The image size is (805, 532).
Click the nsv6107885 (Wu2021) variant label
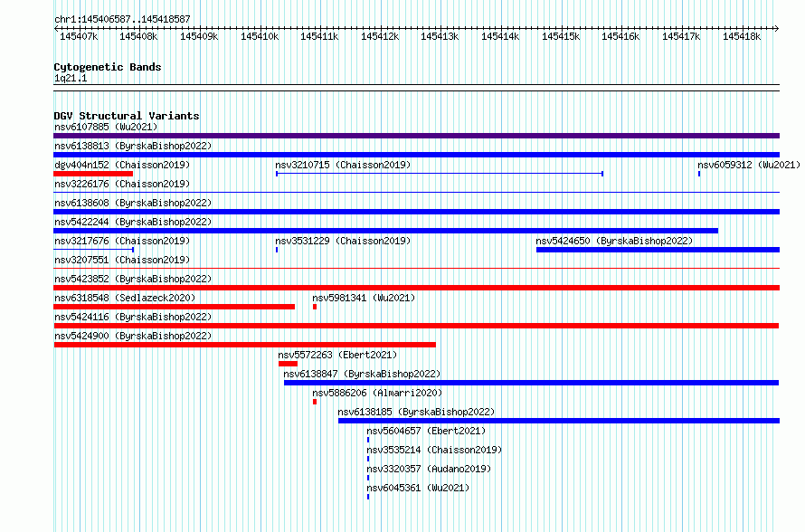point(106,127)
